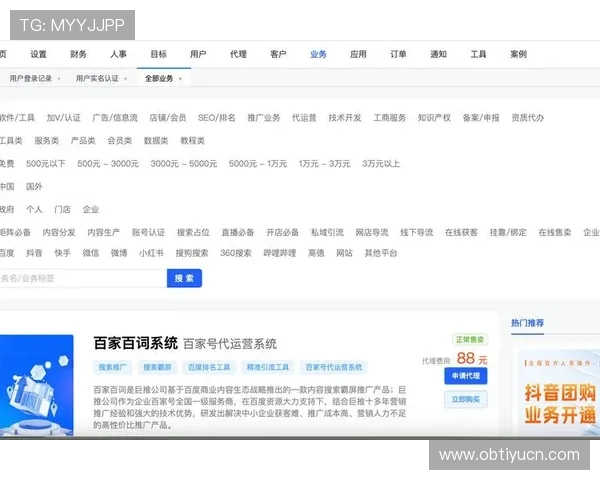Filter by 其他平台 platform
Viewport: 600px width, 480px height.
coord(381,253)
